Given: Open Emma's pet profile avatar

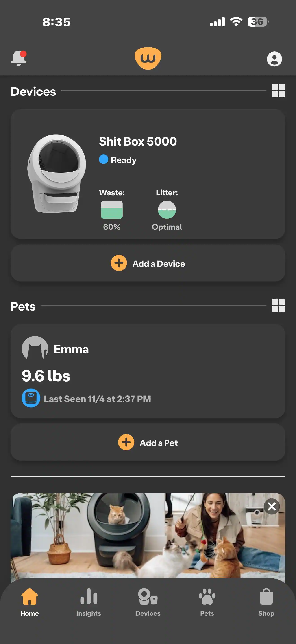Looking at the screenshot, I should click(35, 348).
